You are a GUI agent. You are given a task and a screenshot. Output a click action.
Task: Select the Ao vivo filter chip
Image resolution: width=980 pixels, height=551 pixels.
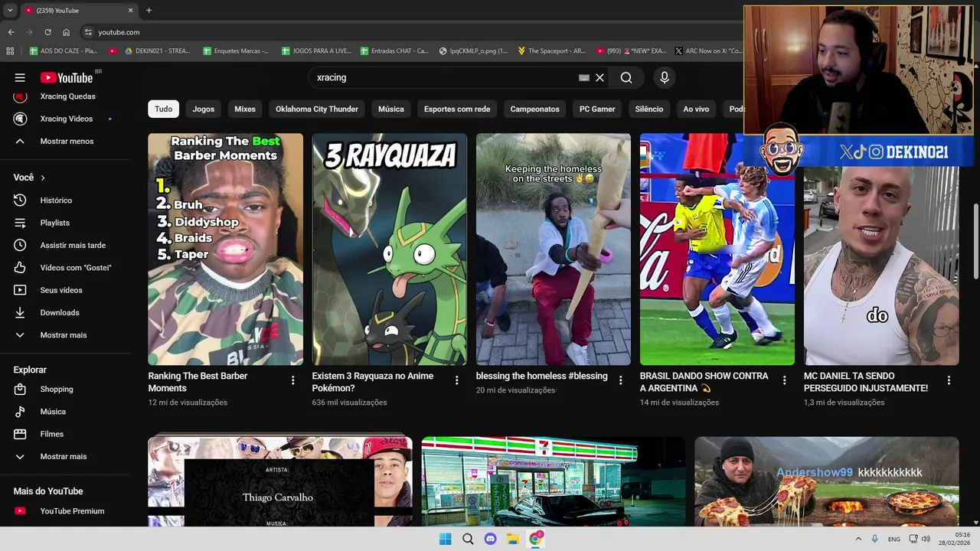point(696,109)
